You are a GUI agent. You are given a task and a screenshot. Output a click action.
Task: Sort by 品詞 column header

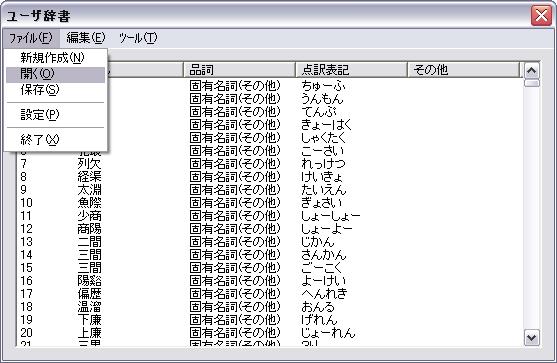point(239,70)
